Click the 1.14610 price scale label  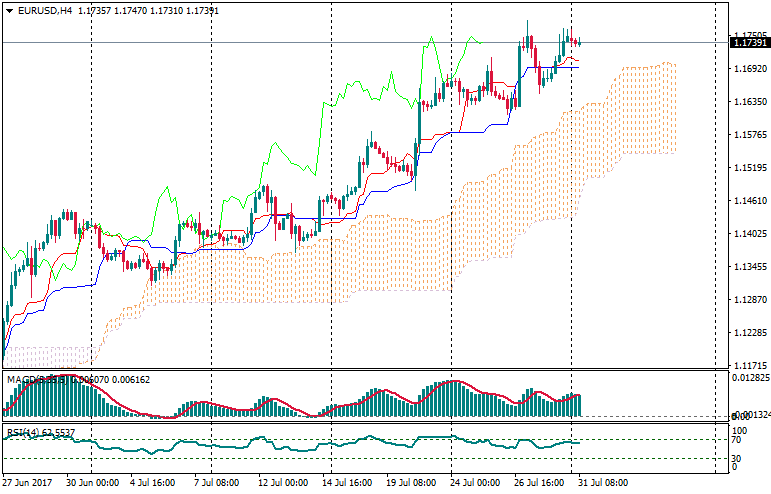(749, 201)
